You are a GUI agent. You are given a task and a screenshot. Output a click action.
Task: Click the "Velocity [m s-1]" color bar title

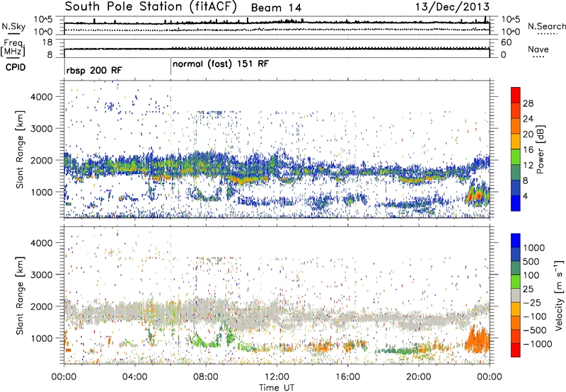(559, 295)
